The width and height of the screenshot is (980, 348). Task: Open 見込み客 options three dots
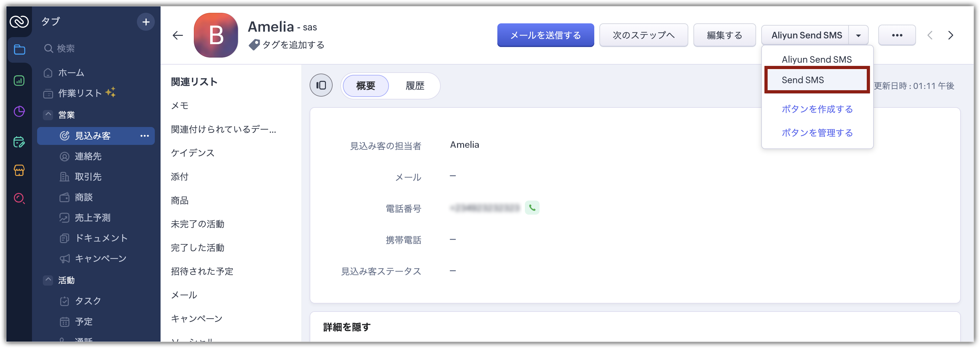coord(145,136)
